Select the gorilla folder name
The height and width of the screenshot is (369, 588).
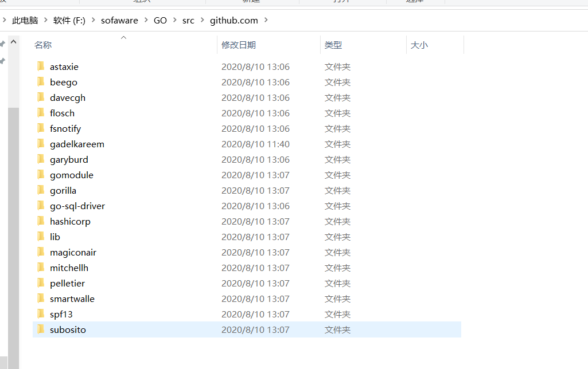pyautogui.click(x=63, y=191)
